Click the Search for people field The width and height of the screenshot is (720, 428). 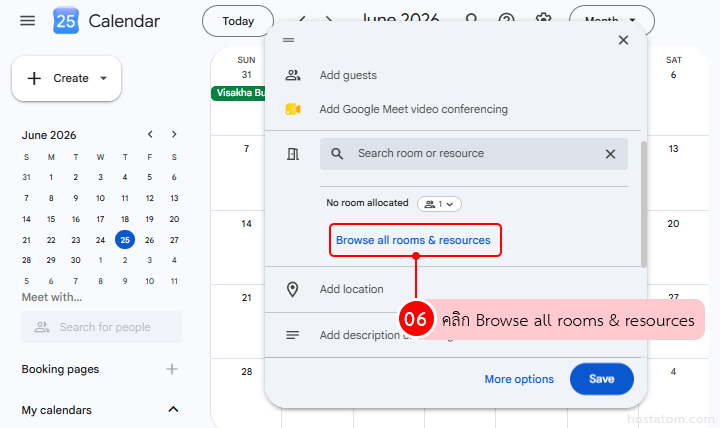[101, 327]
